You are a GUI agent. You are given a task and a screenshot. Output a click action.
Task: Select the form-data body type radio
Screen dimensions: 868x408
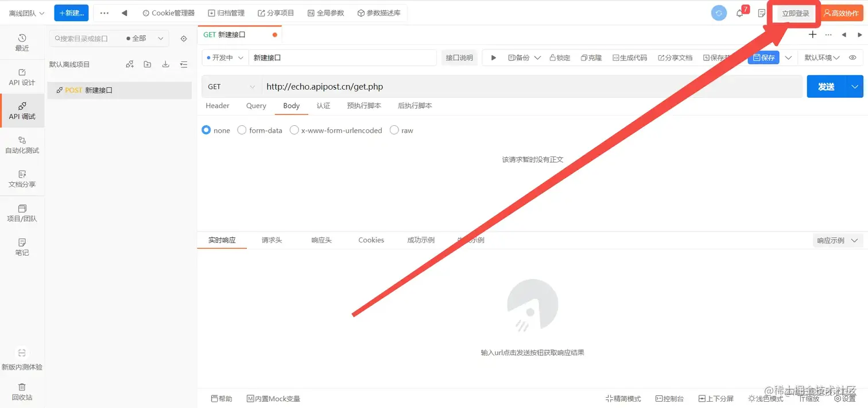[x=242, y=130]
